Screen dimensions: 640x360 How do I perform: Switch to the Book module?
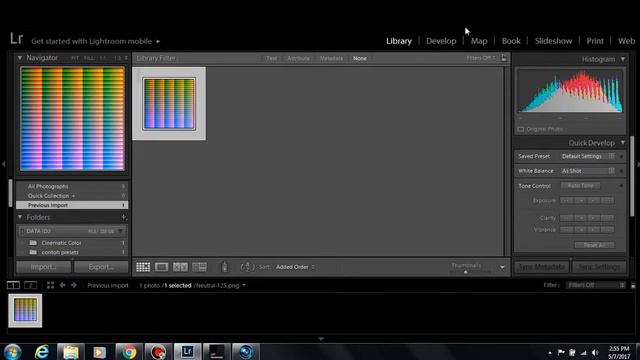(511, 41)
